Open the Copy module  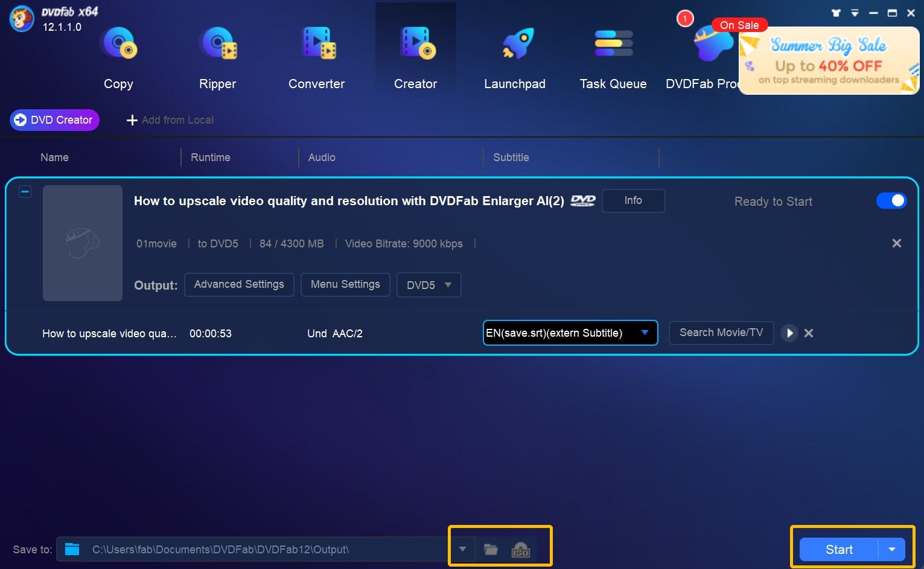tap(118, 57)
